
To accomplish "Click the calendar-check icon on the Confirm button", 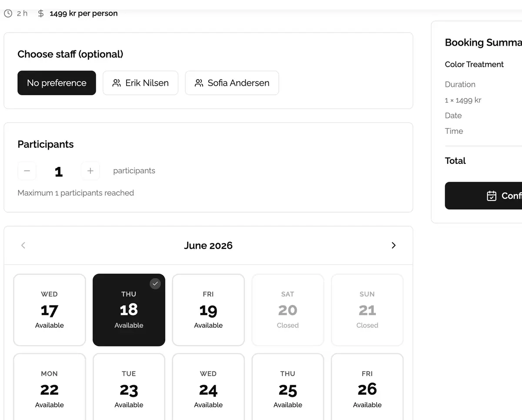I will pos(492,196).
